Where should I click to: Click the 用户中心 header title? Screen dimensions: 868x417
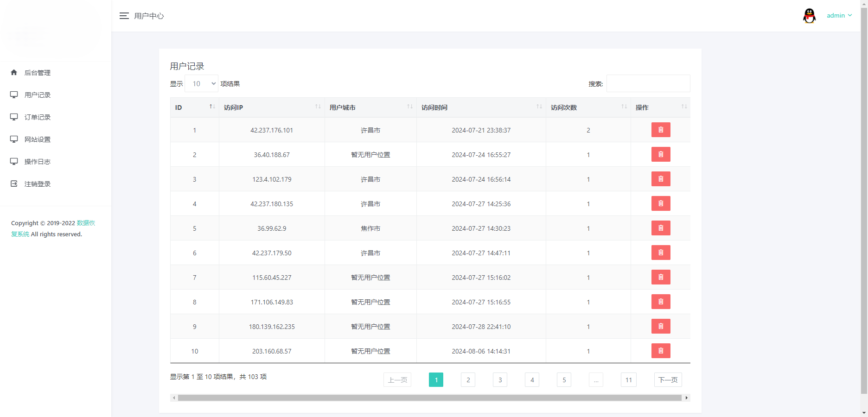click(x=149, y=16)
